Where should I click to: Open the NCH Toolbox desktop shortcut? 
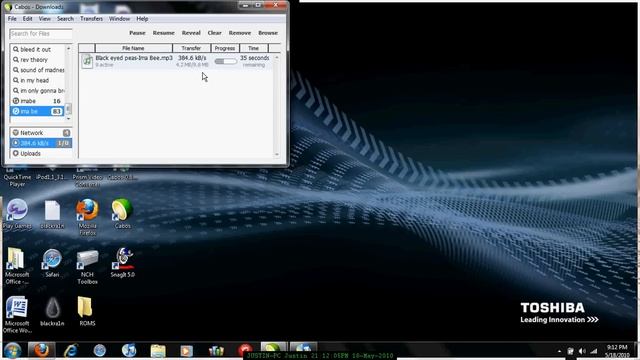pyautogui.click(x=87, y=267)
